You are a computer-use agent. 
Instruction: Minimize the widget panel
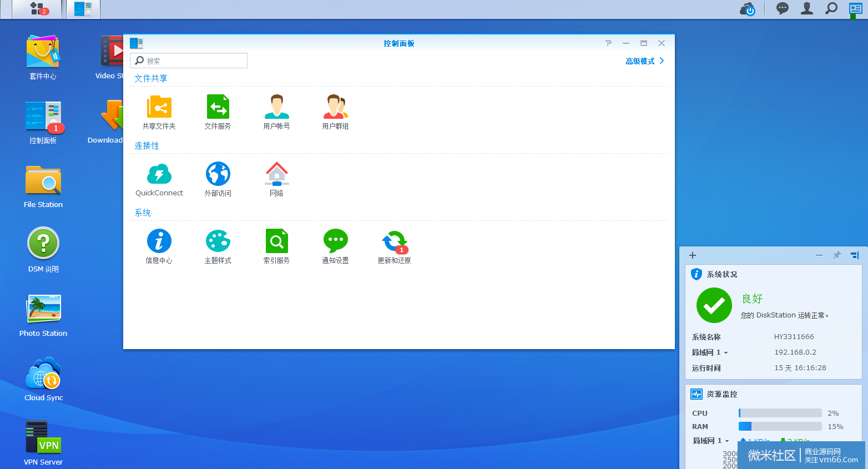[x=819, y=255]
